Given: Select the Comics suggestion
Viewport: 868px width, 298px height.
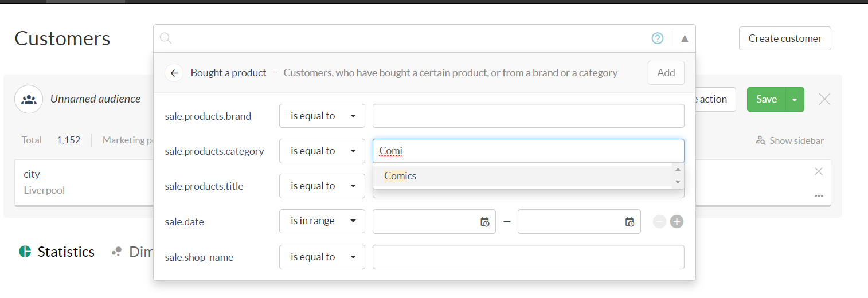Looking at the screenshot, I should point(400,176).
